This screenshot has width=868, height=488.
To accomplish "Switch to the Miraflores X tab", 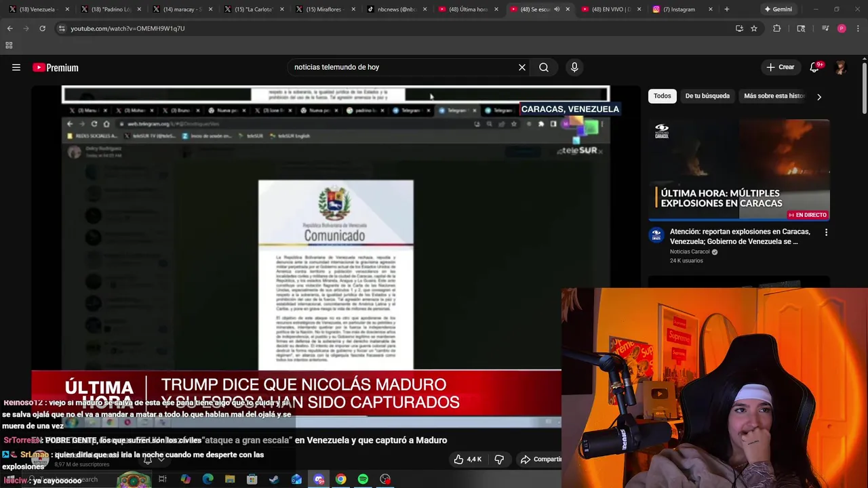I will [325, 9].
